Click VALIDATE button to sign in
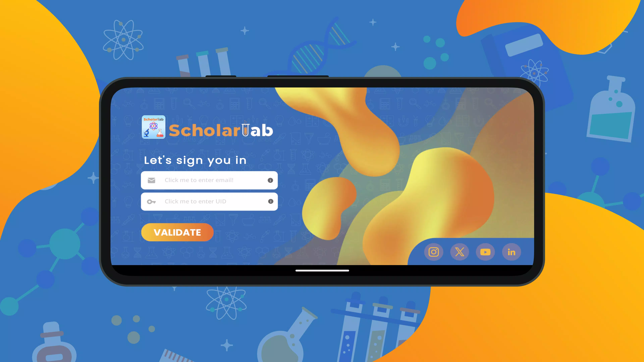The width and height of the screenshot is (644, 362). [x=177, y=232]
